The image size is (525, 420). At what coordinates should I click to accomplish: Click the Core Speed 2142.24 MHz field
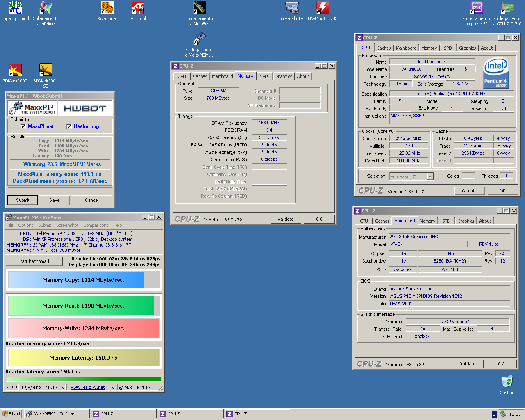click(x=409, y=139)
